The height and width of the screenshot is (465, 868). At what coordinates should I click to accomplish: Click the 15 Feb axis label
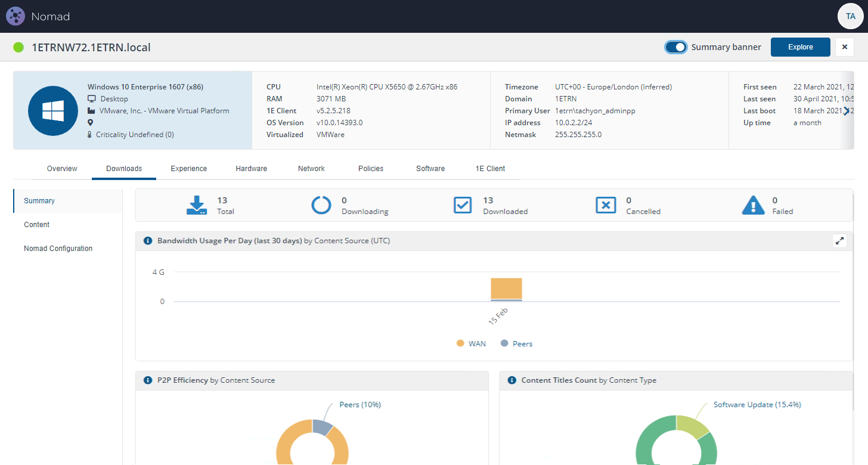[x=498, y=316]
